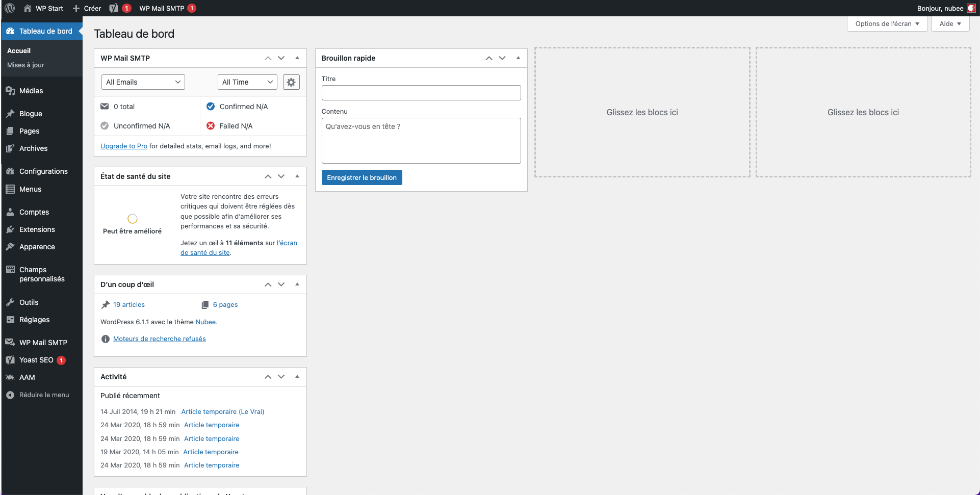This screenshot has width=980, height=495.
Task: Open Outils in the sidebar
Action: 29,302
